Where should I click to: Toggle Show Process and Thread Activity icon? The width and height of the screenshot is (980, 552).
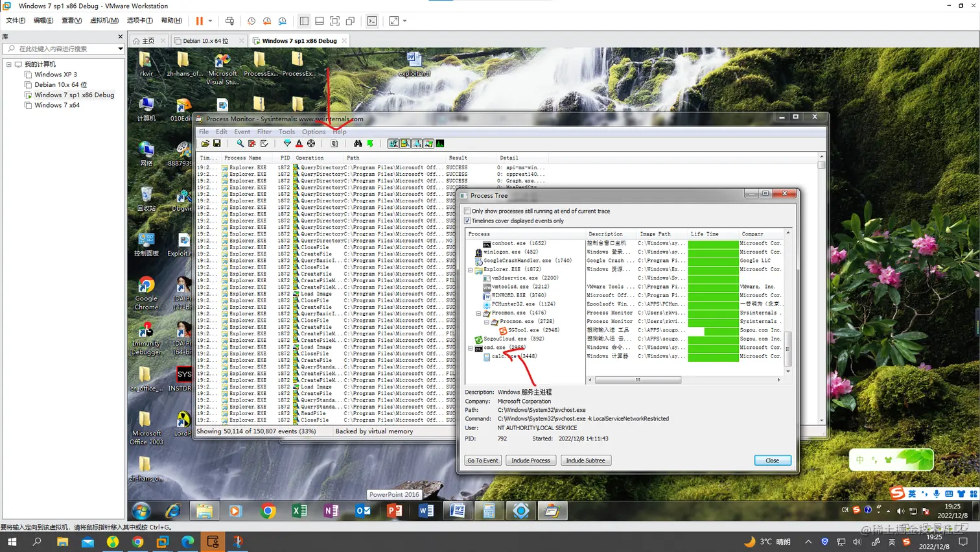click(428, 143)
